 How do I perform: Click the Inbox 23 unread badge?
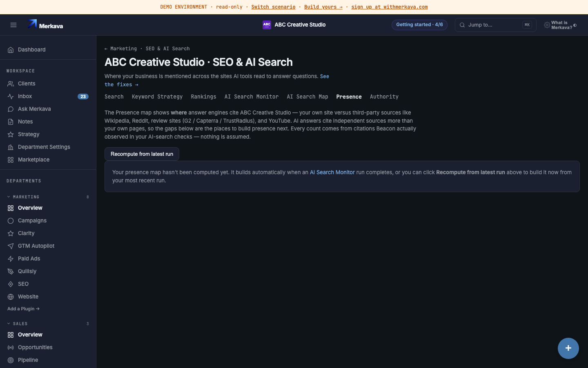point(83,96)
